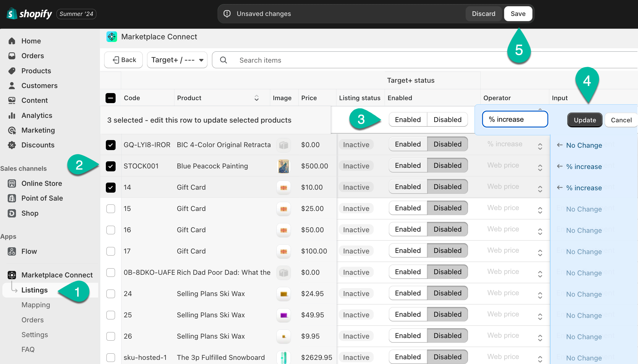
Task: Click the left arrow beside % increase for code 14
Action: click(x=560, y=188)
